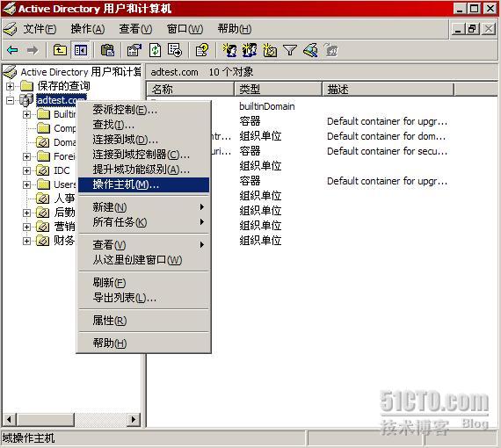This screenshot has height=448, width=501.
Task: Toggle the show/hide console tree icon
Action: [x=81, y=50]
